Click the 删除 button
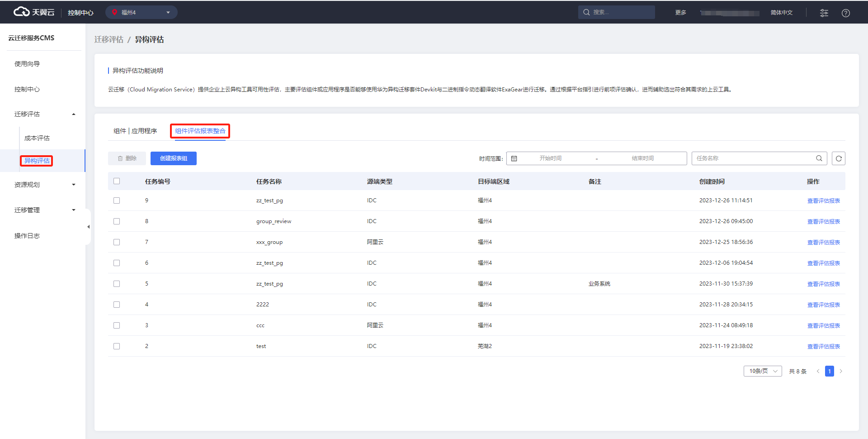868x439 pixels. (127, 158)
